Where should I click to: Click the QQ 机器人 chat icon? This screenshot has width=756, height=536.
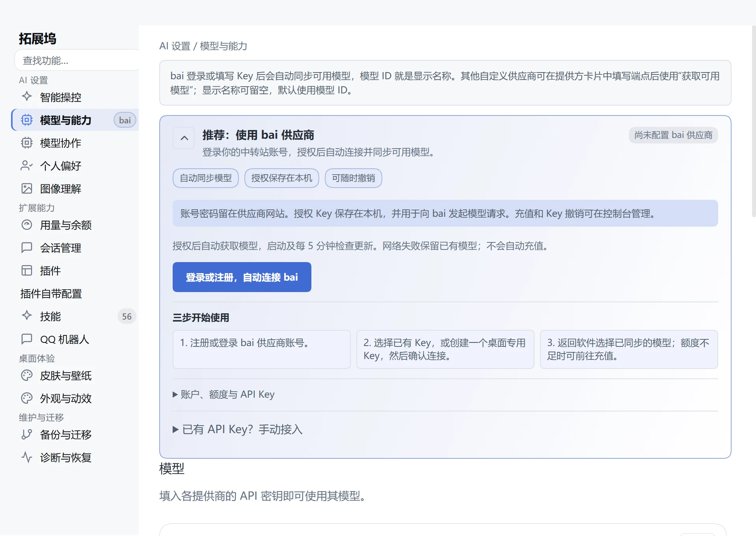27,339
